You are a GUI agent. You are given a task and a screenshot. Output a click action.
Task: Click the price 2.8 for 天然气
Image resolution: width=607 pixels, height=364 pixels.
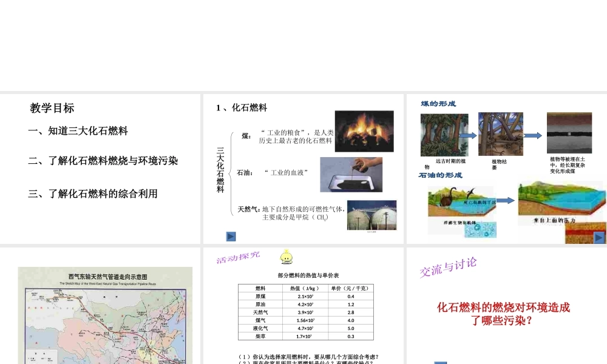point(351,312)
